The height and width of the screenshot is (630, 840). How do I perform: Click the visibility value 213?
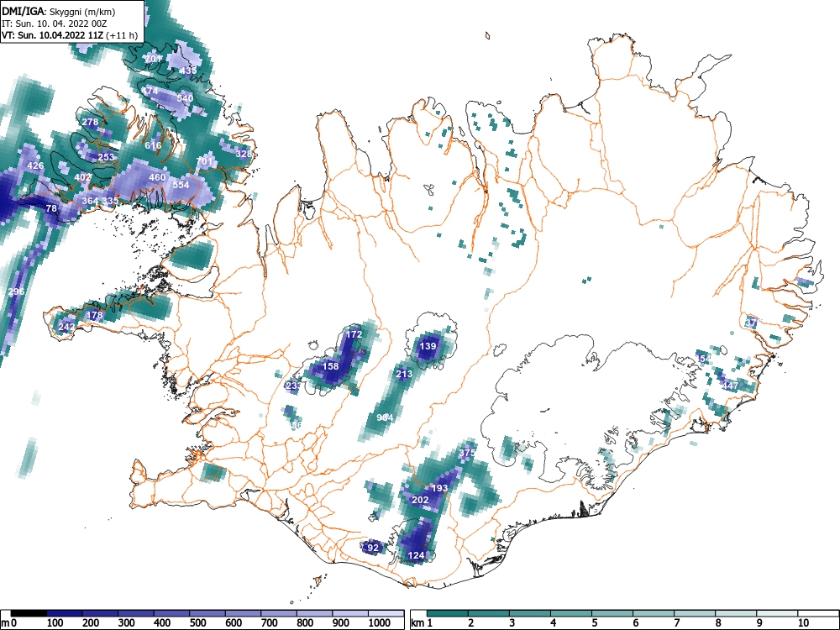pyautogui.click(x=404, y=374)
